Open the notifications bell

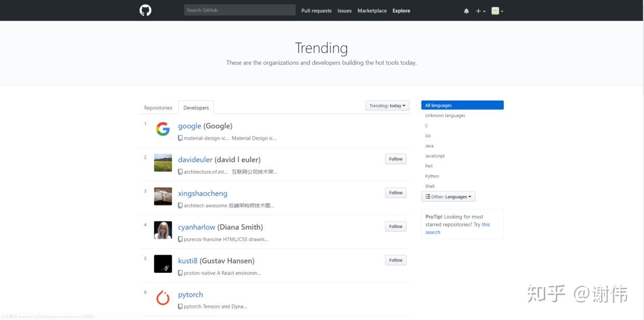(x=466, y=11)
